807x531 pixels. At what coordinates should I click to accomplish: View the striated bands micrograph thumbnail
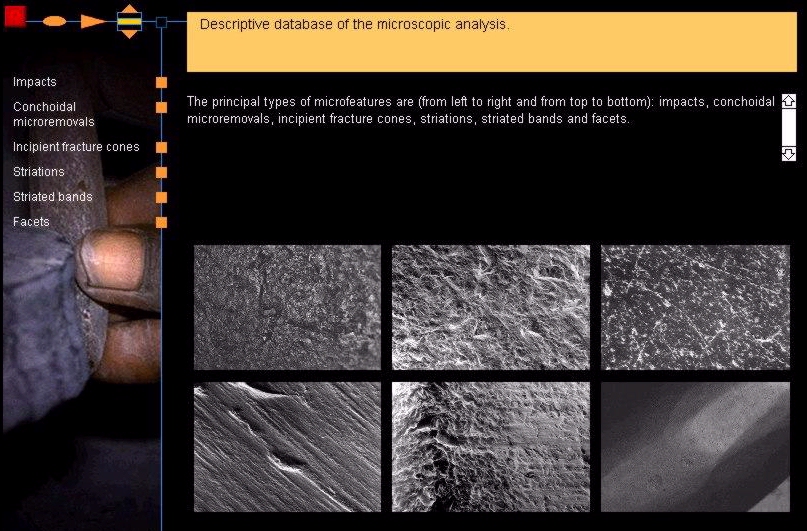[491, 447]
